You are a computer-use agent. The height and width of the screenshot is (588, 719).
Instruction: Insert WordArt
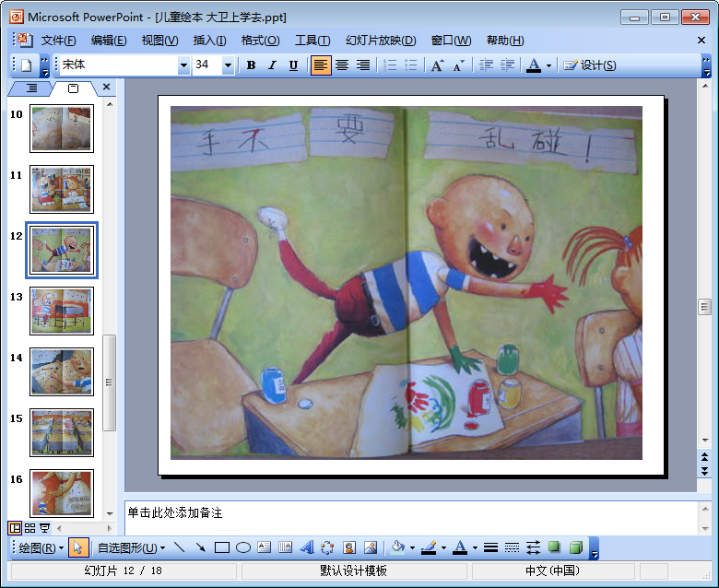(x=307, y=547)
